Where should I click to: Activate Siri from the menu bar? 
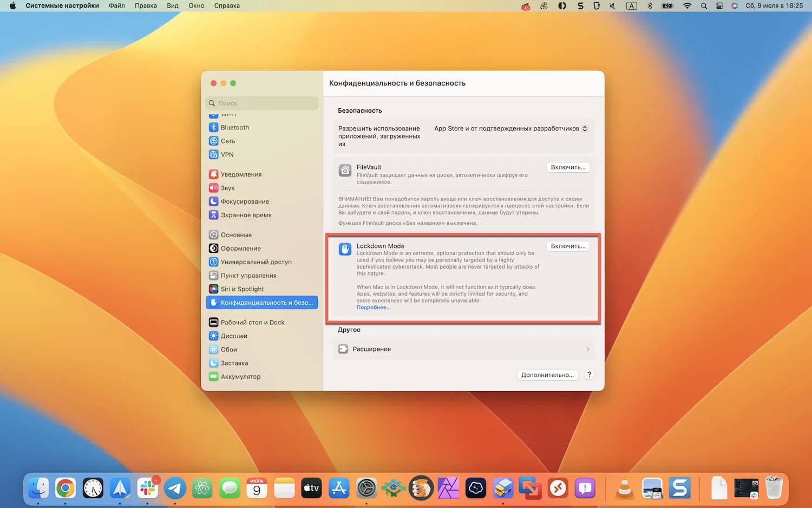[735, 6]
